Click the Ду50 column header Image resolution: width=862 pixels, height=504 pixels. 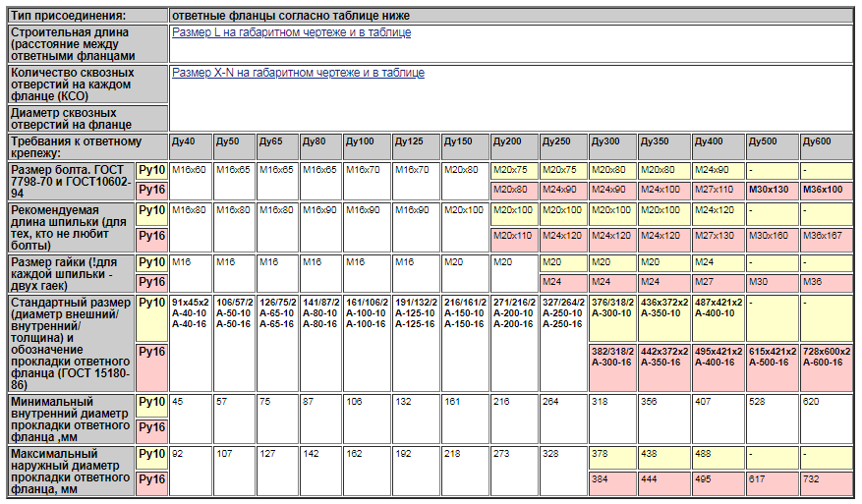[x=234, y=146]
